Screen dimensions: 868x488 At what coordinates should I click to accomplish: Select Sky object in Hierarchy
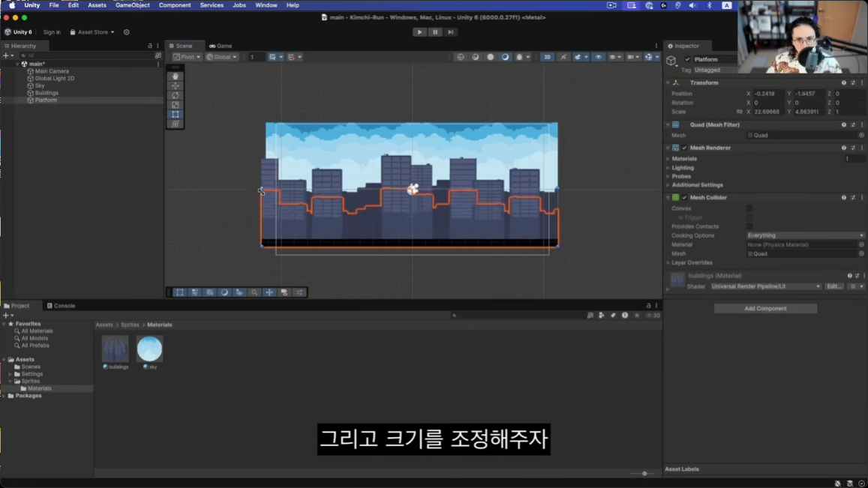(x=40, y=85)
